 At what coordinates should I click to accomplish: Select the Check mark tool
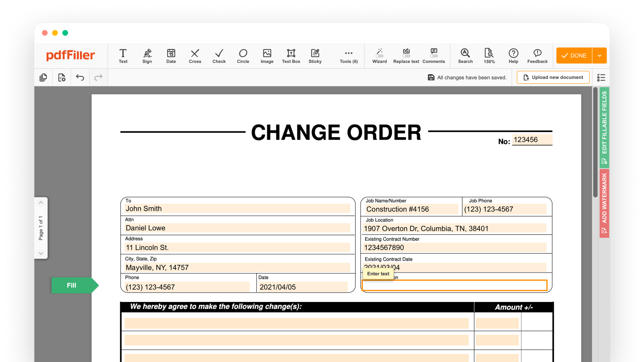click(219, 56)
